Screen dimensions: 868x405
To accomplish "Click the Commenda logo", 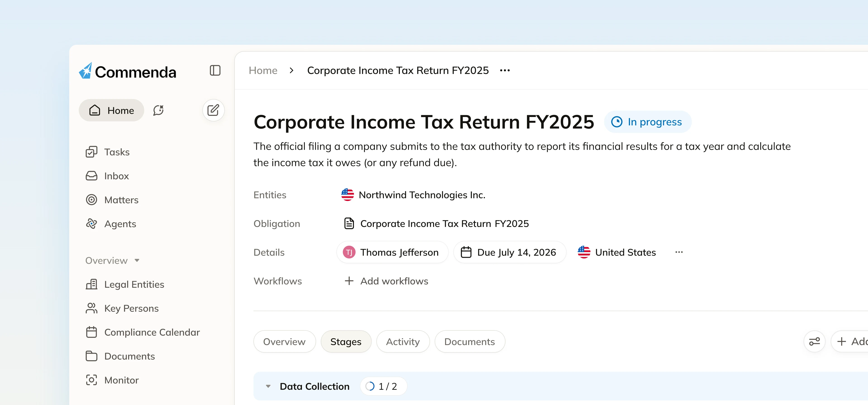I will pos(127,71).
